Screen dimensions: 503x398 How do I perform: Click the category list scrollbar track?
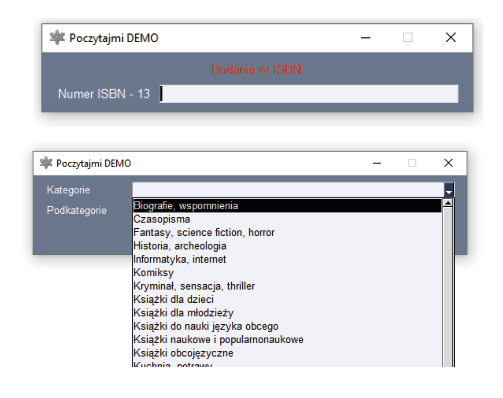447,287
